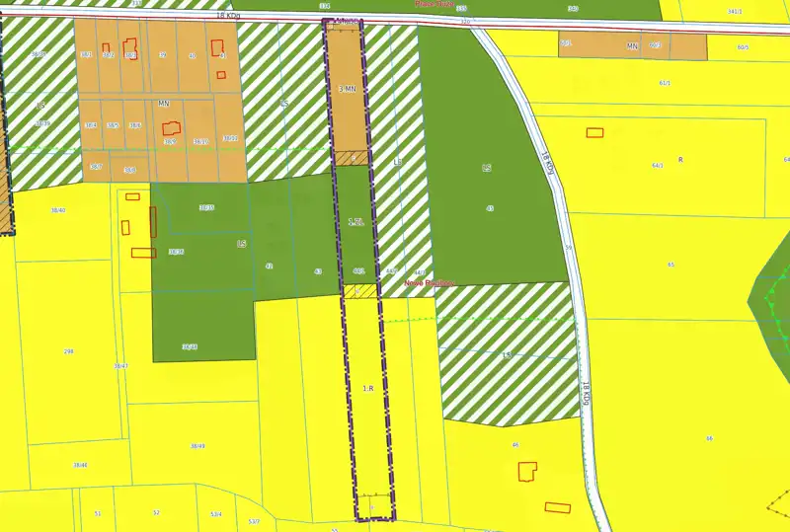Click parcel 51 at the bottom left
790x532 pixels.
coord(98,514)
